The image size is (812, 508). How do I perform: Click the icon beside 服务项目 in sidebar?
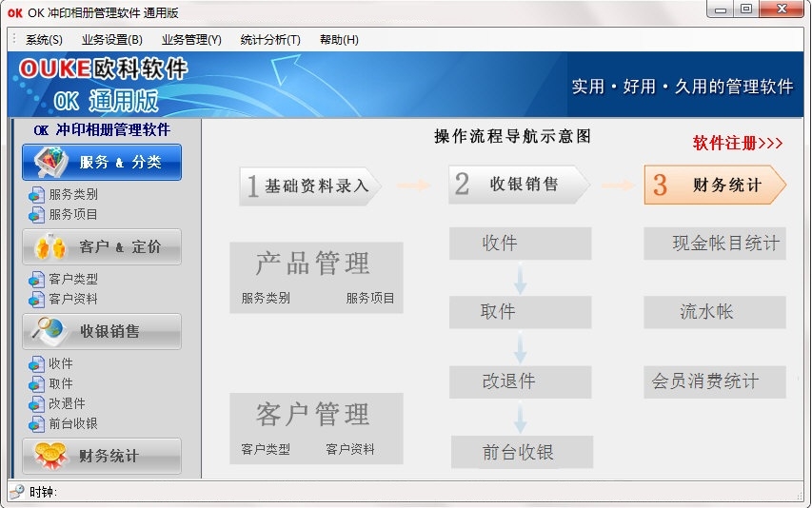[x=36, y=215]
